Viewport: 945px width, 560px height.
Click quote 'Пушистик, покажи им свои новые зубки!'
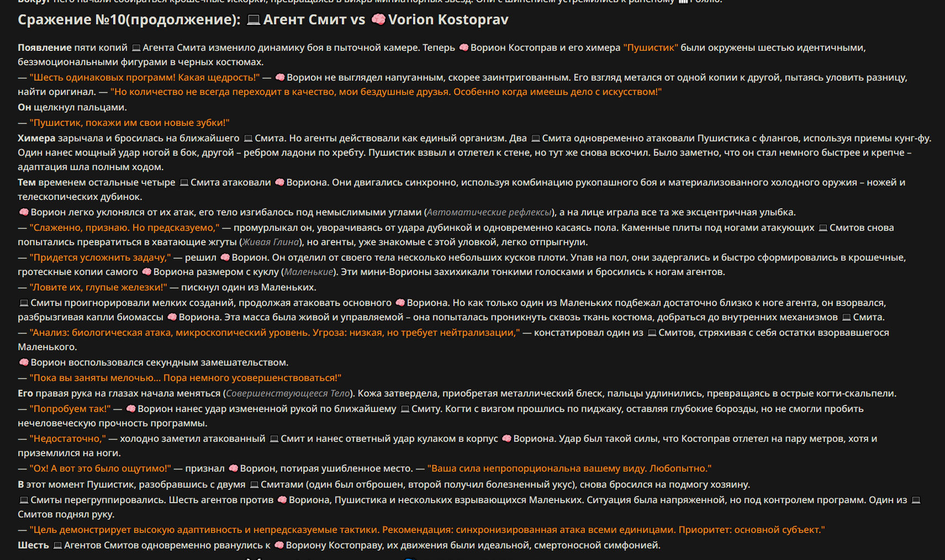(129, 123)
